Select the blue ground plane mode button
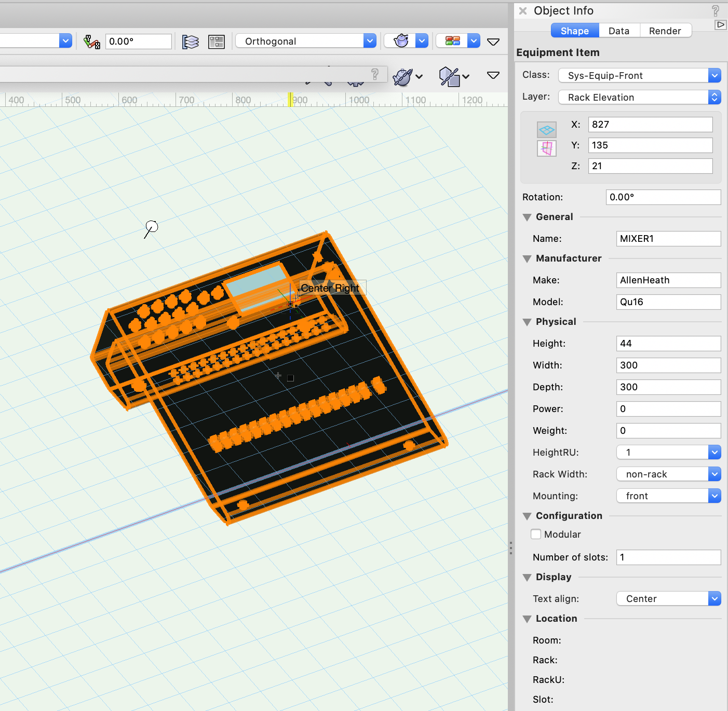The image size is (728, 711). tap(547, 129)
